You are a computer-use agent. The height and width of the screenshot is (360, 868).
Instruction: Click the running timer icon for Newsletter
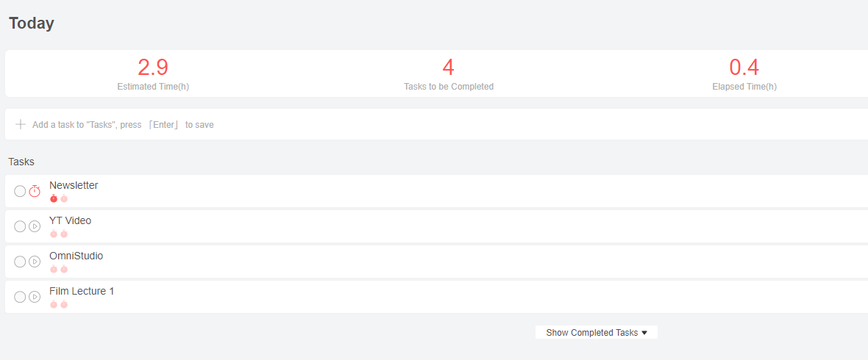click(35, 191)
